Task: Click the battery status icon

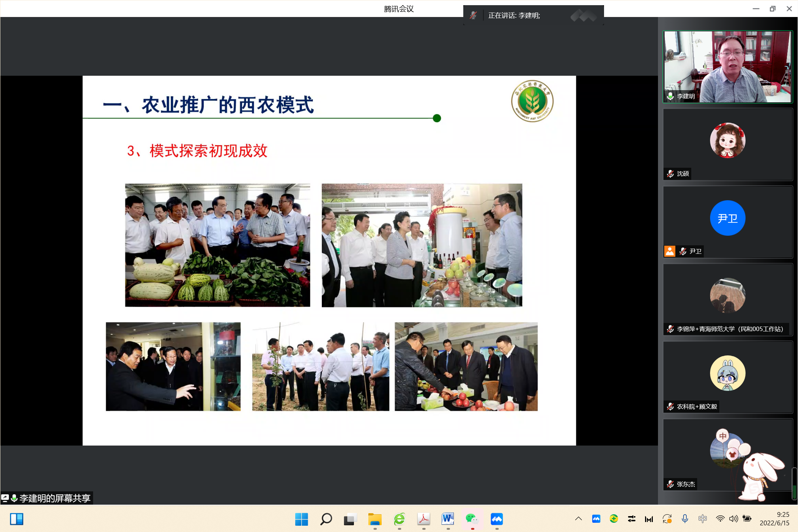Action: pos(747,519)
